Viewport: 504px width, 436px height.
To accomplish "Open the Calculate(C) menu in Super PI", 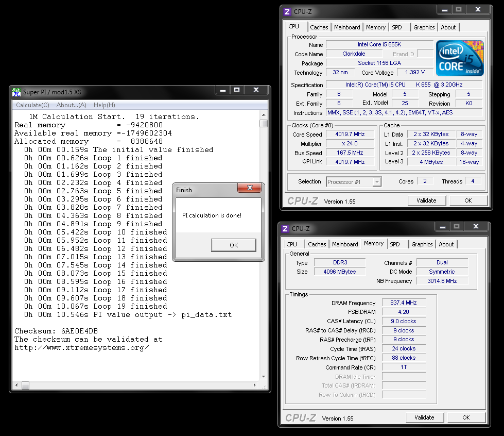I will 32,105.
